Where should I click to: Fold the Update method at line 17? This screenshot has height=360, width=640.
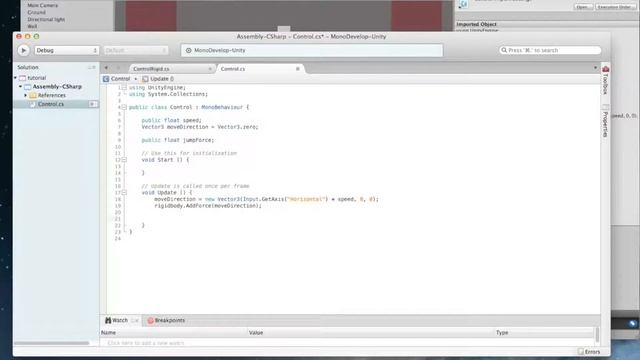click(x=124, y=192)
